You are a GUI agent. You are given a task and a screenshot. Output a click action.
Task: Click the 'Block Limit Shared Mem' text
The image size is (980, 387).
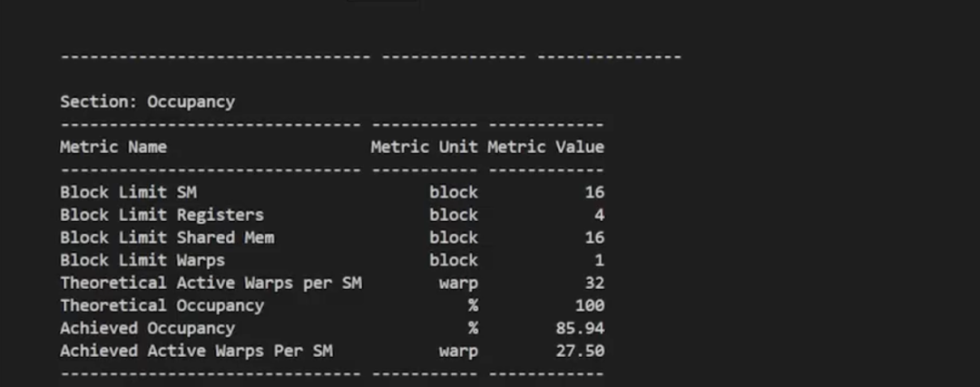point(167,237)
